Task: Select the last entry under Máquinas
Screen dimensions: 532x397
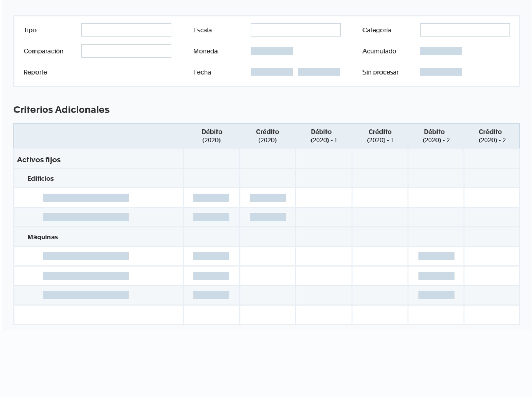Action: [x=86, y=295]
